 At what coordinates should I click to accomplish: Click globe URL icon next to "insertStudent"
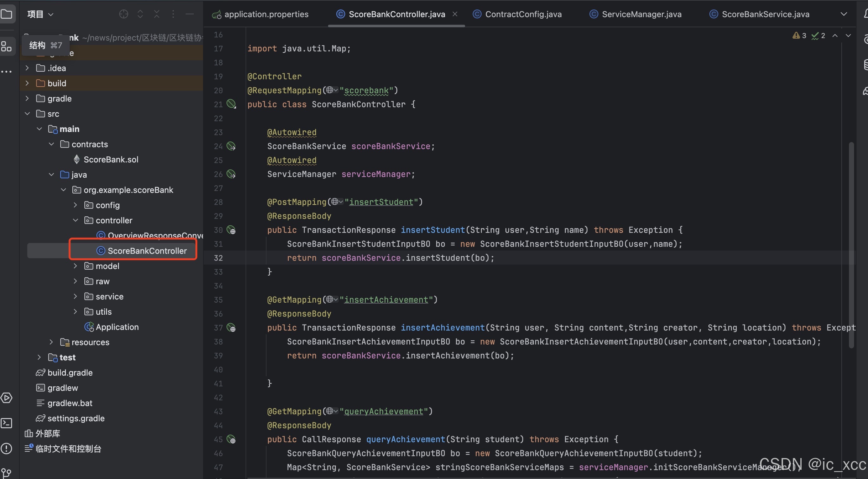click(337, 202)
